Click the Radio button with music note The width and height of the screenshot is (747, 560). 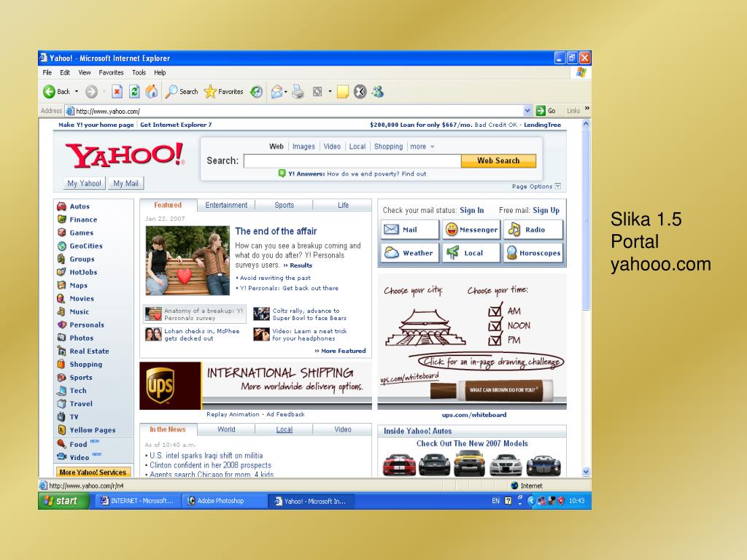pyautogui.click(x=533, y=230)
